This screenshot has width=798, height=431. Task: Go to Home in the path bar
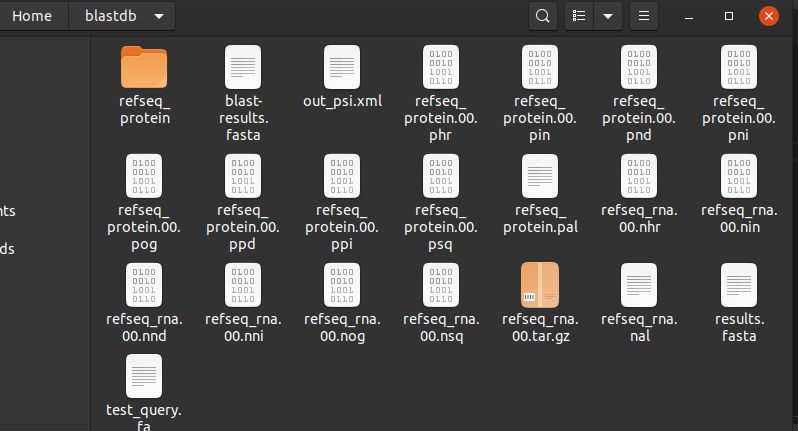(32, 16)
